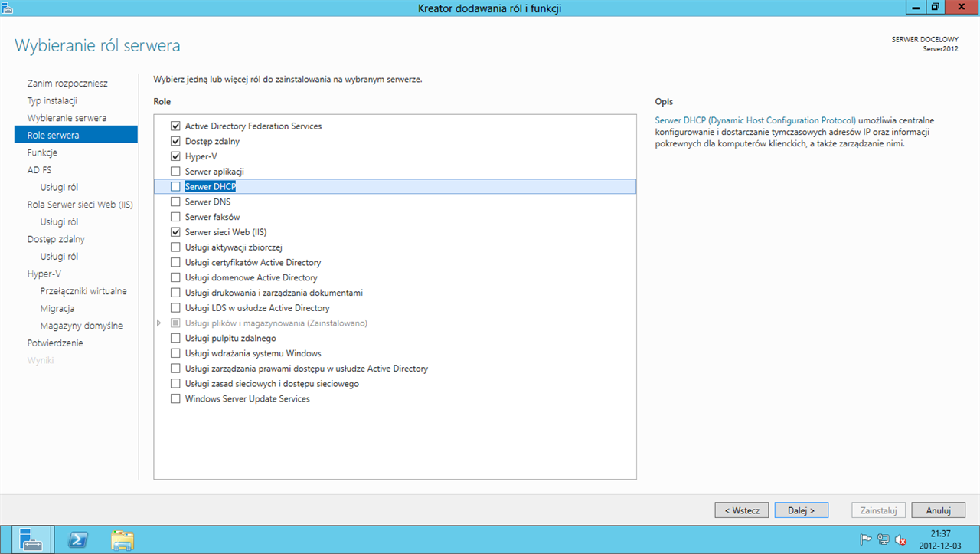This screenshot has width=980, height=554.
Task: Check the Serwer aplikacji role
Action: point(175,172)
